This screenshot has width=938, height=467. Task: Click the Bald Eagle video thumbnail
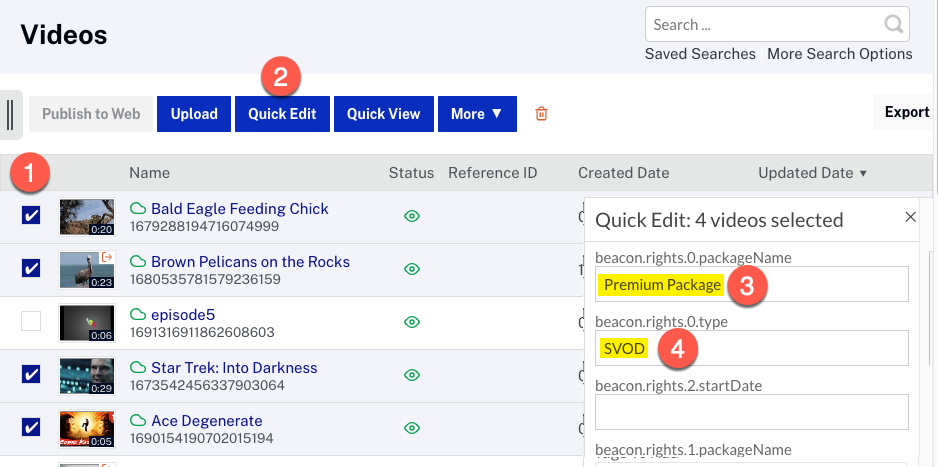87,216
